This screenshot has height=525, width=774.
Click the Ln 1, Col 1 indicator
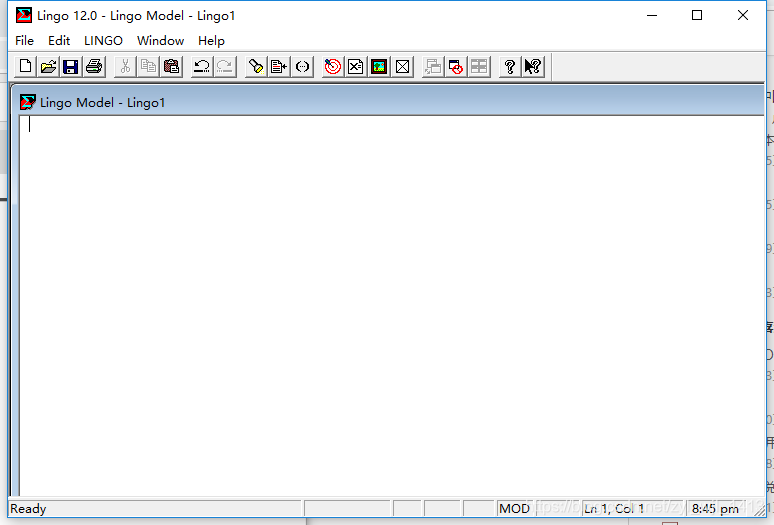614,508
